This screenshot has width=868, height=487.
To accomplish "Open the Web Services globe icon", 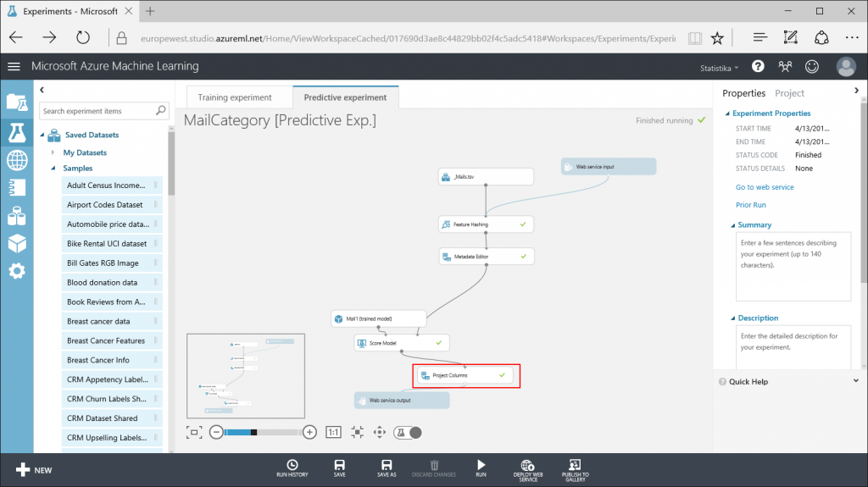I will 17,160.
